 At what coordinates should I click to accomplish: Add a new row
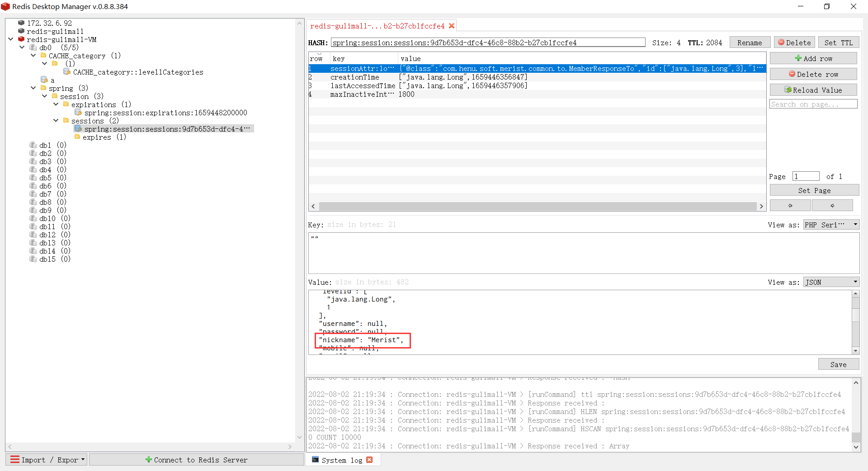tap(813, 58)
